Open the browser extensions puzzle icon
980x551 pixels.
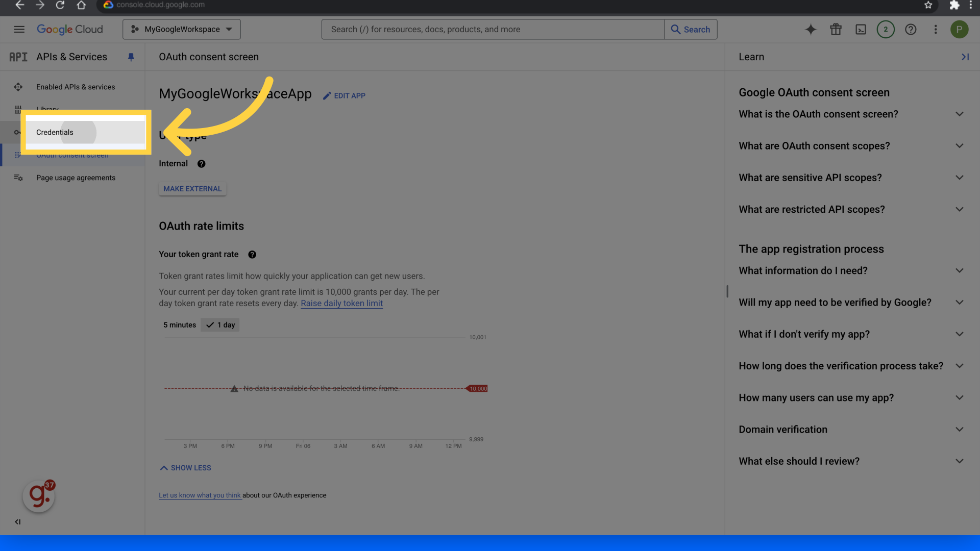[x=954, y=5]
